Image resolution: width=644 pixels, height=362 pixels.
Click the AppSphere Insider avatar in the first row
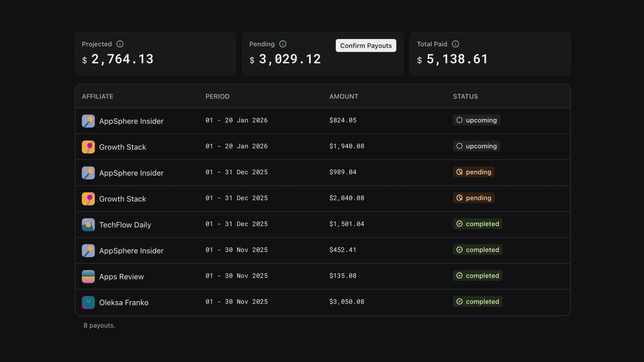pos(88,121)
